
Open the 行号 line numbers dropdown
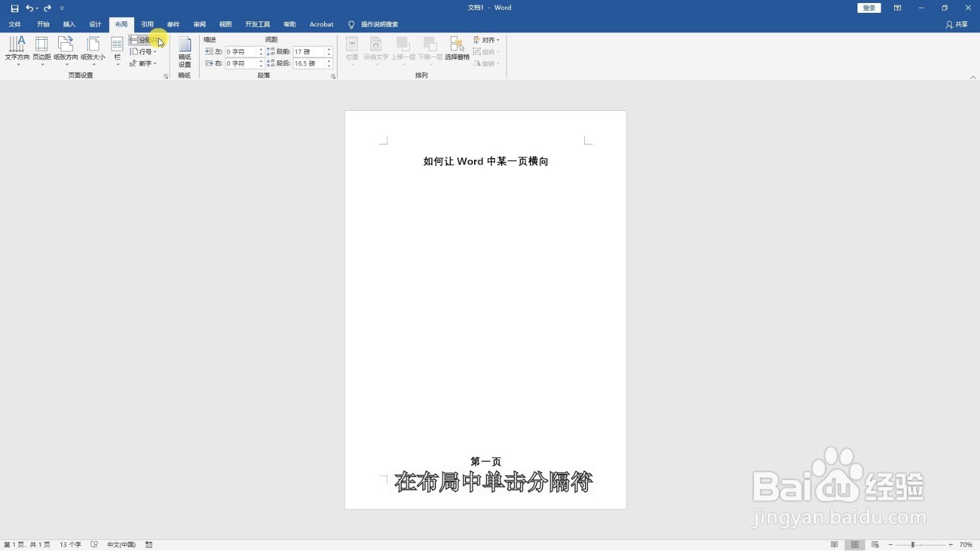click(x=143, y=51)
